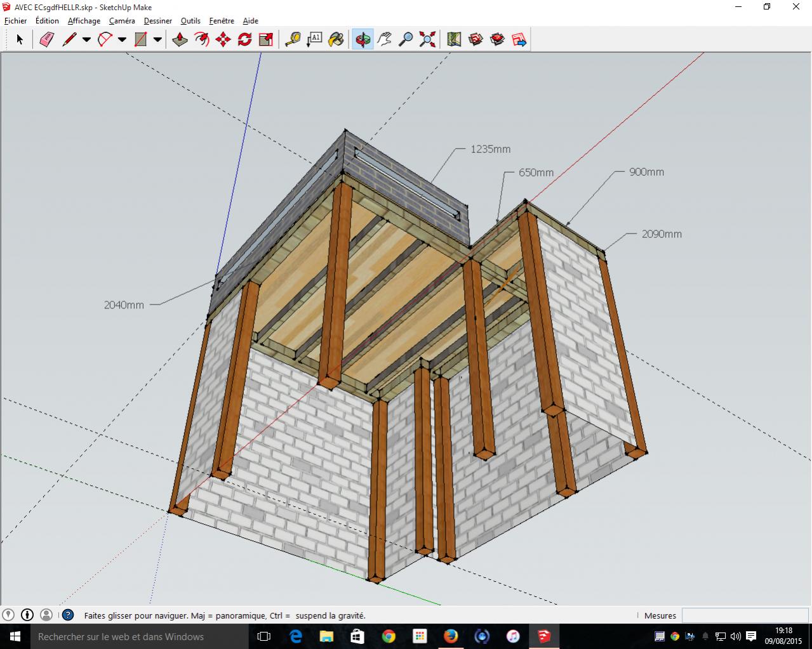Screen dimensions: 812x649
Task: Open the Caméra menu
Action: click(122, 21)
